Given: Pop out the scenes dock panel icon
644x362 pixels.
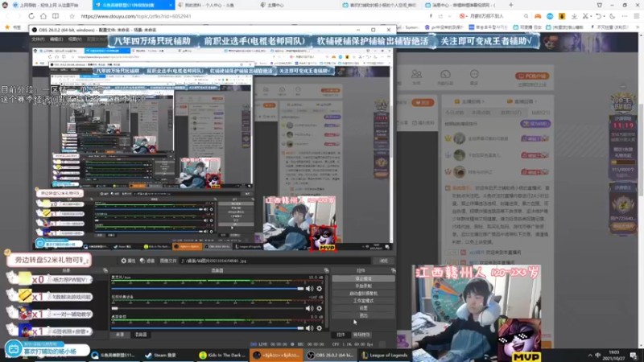Looking at the screenshot, I should (105, 270).
